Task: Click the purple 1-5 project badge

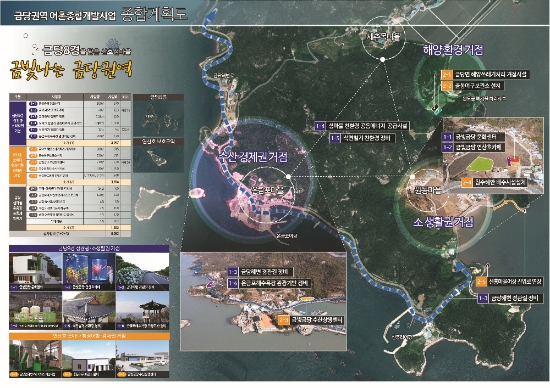Action: coord(335,138)
